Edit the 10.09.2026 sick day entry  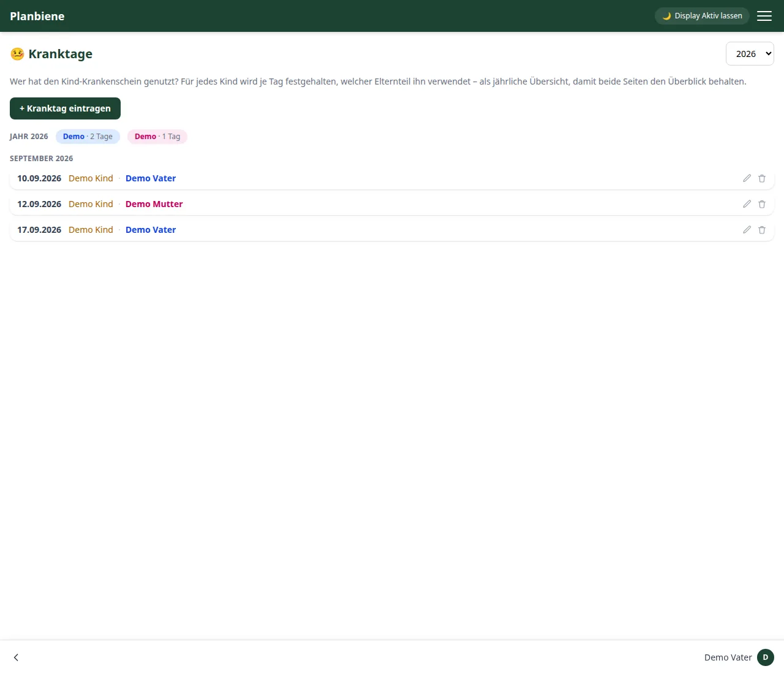747,178
